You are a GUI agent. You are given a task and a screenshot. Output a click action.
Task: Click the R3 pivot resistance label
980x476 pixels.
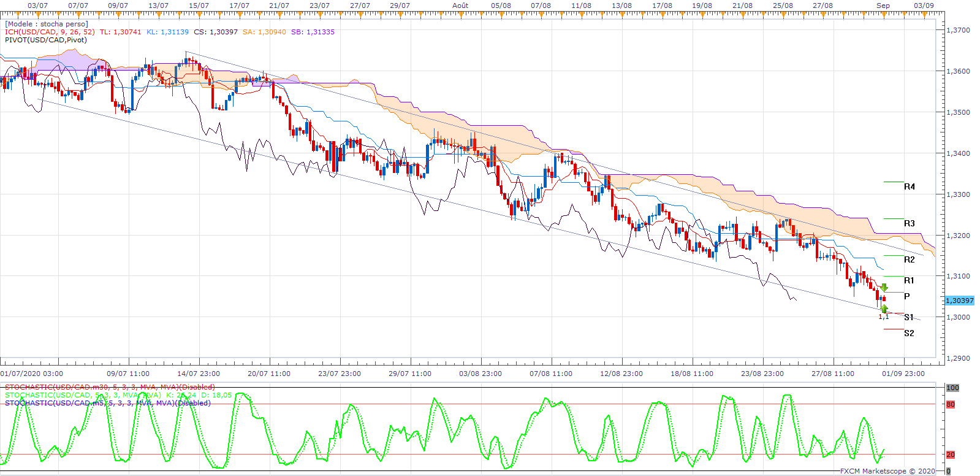(x=910, y=223)
